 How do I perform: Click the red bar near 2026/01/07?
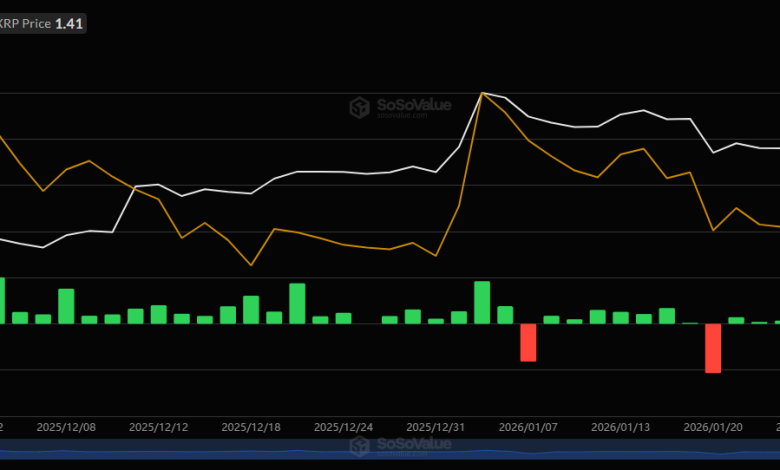(x=528, y=342)
